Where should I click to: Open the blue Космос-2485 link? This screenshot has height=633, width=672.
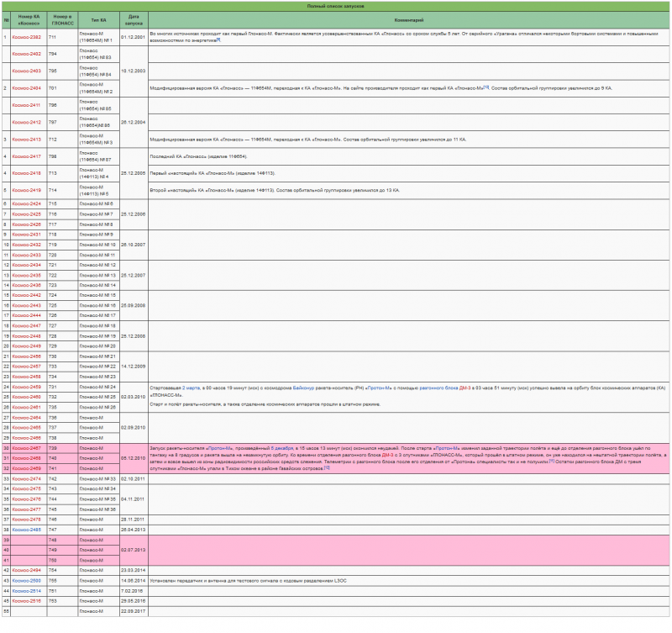26,530
